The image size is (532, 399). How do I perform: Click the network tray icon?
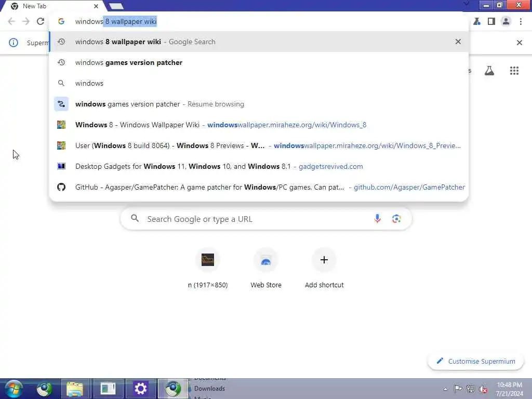pyautogui.click(x=470, y=389)
